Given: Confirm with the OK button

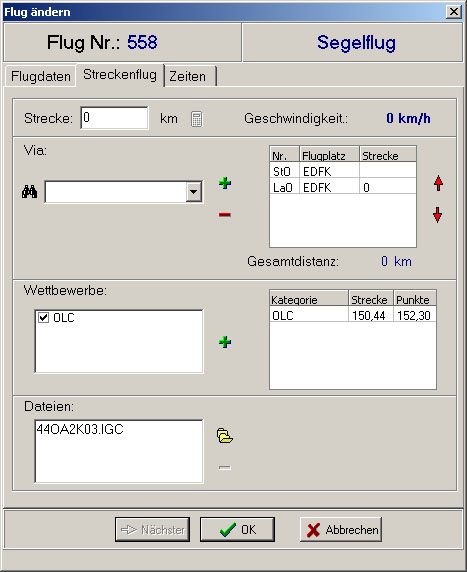Looking at the screenshot, I should tap(237, 529).
